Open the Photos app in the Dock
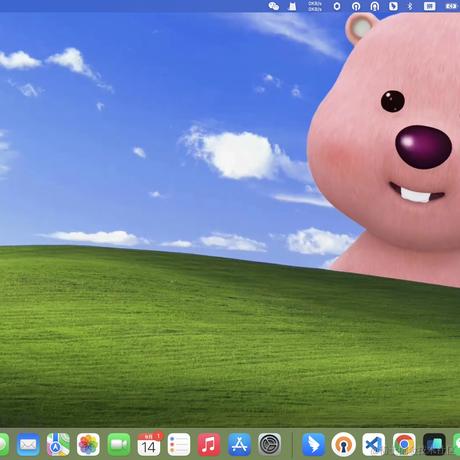 pyautogui.click(x=88, y=444)
